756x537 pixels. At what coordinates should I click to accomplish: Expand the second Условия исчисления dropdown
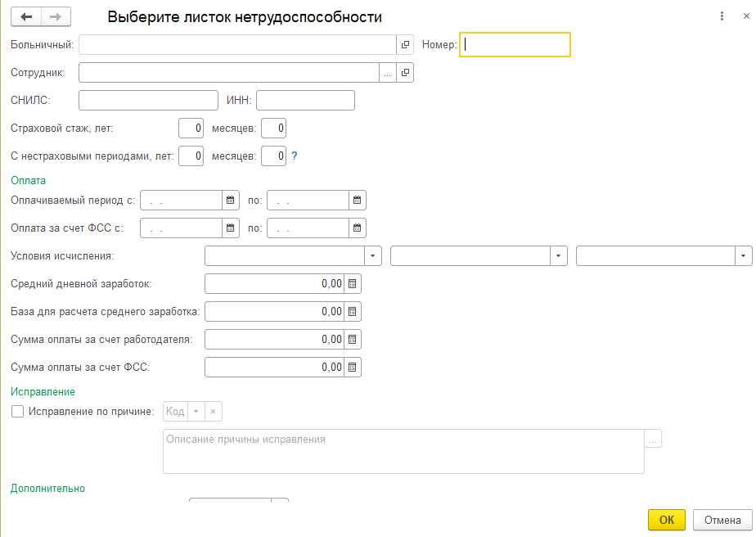pos(560,256)
